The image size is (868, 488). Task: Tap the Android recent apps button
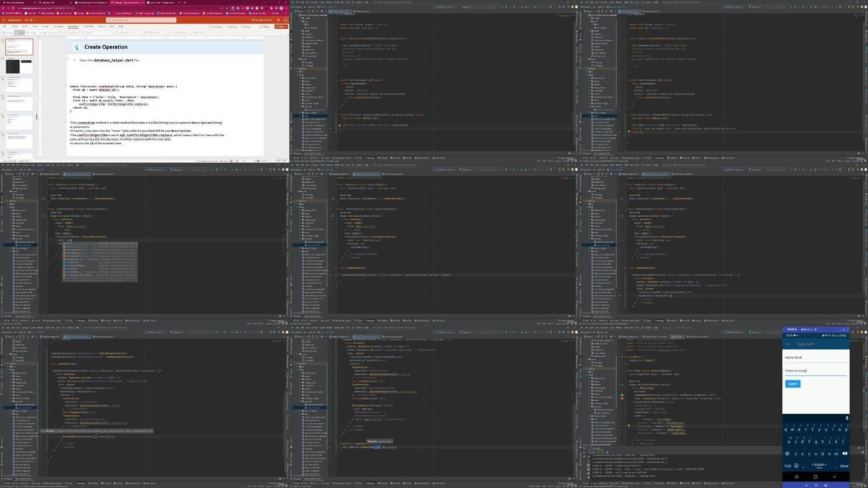(796, 477)
